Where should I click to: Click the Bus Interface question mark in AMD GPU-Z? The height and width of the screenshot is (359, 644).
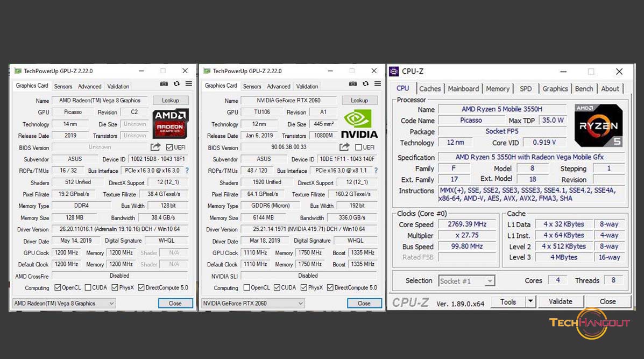(187, 171)
